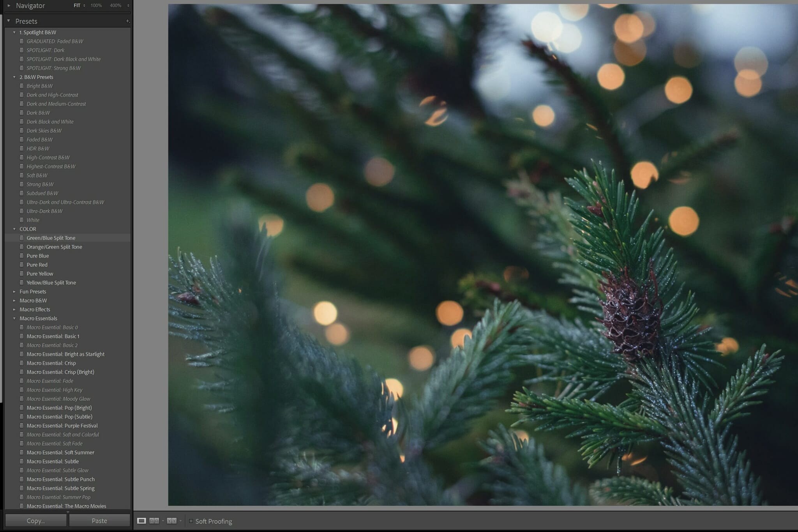Click the Paste button
The image size is (798, 532).
99,520
